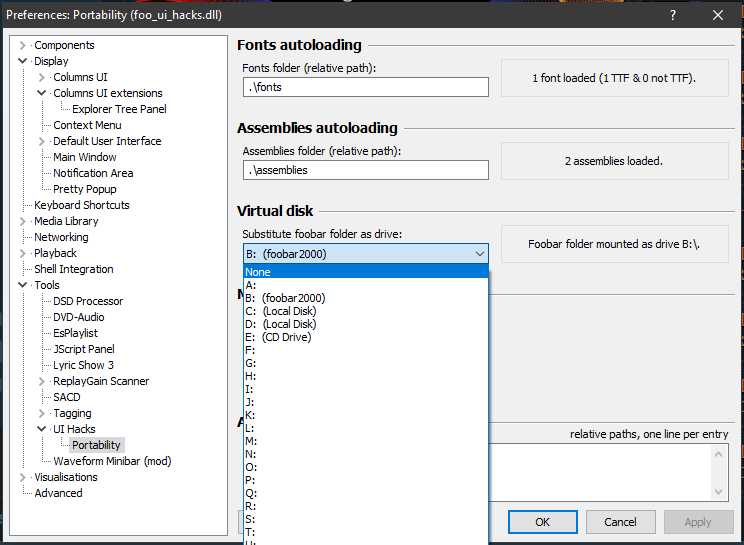Open Explorer Tree Panel preferences

(x=119, y=109)
